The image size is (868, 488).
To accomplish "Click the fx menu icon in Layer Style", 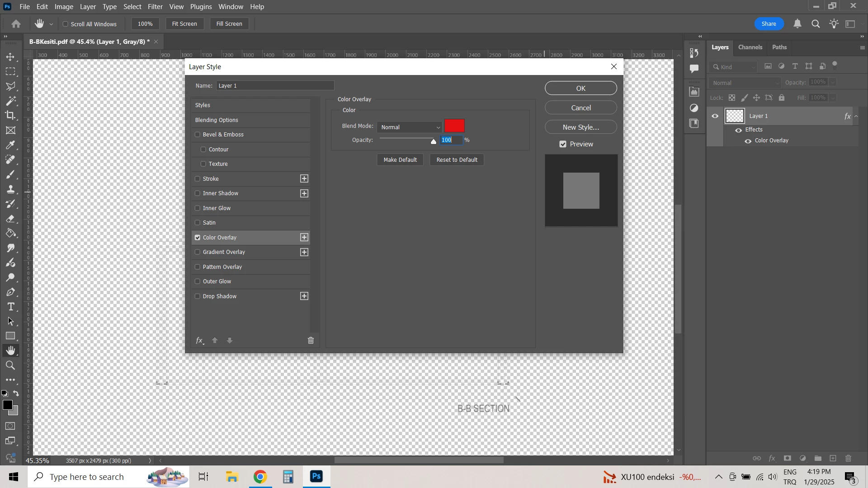I will [199, 341].
